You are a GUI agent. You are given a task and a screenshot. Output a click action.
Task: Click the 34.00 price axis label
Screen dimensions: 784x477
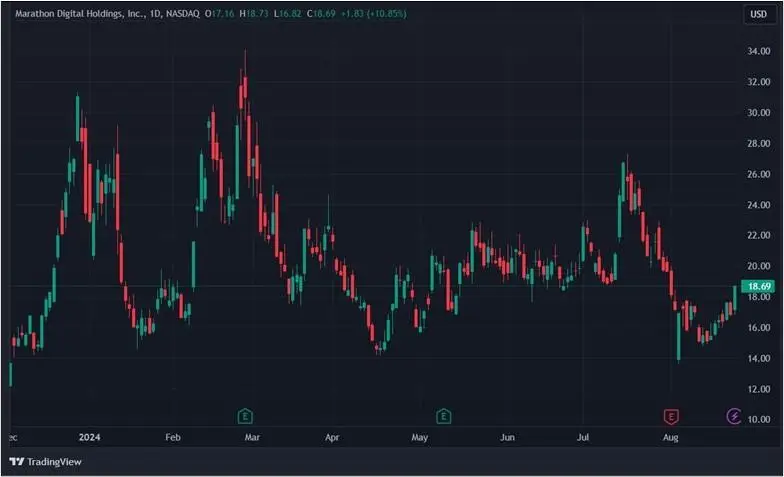759,51
